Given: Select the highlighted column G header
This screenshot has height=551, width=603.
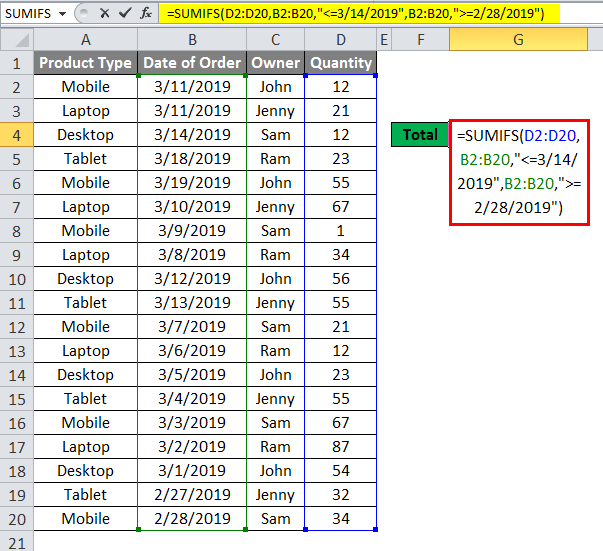Looking at the screenshot, I should coord(518,40).
